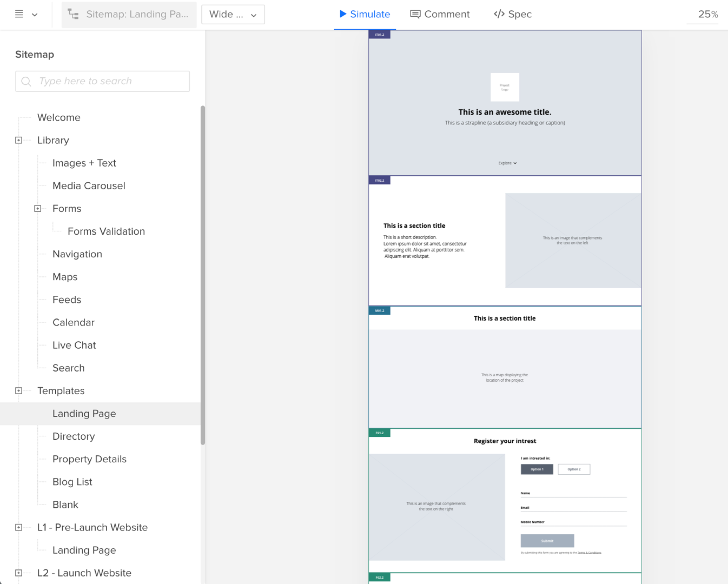Viewport: 728px width, 584px height.
Task: Toggle selection of the Landing Page tree item
Action: point(84,413)
